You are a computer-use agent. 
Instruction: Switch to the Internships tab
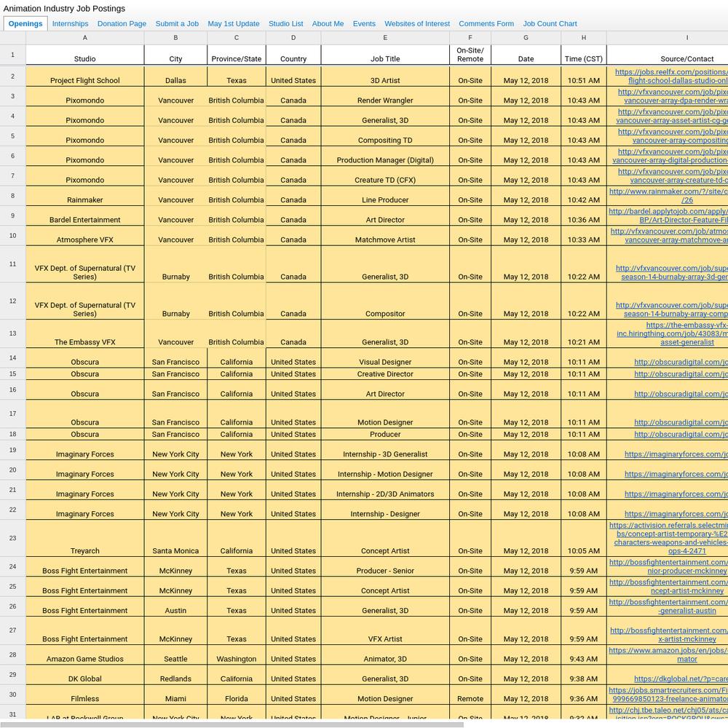[70, 24]
